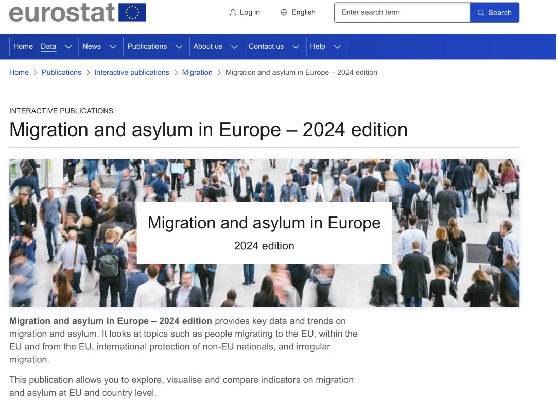Click the Migration and asylum banner image
The height and width of the screenshot is (400, 558).
[x=264, y=233]
